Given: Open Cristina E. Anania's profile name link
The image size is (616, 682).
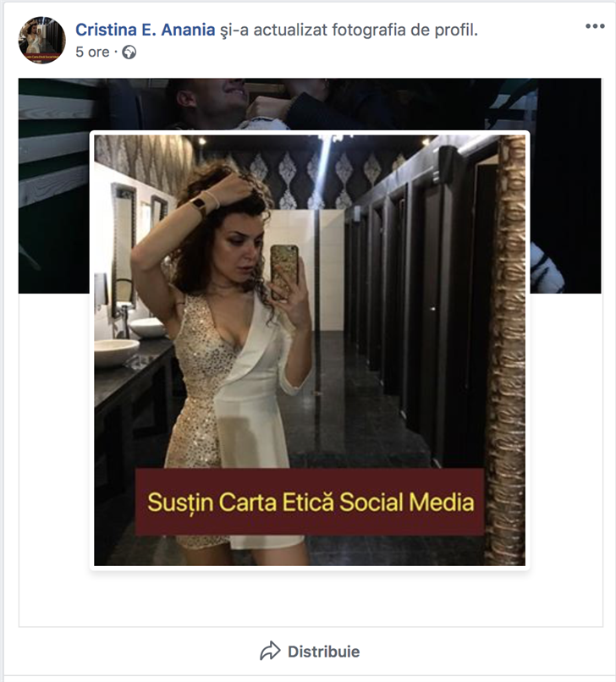Looking at the screenshot, I should click(x=143, y=30).
